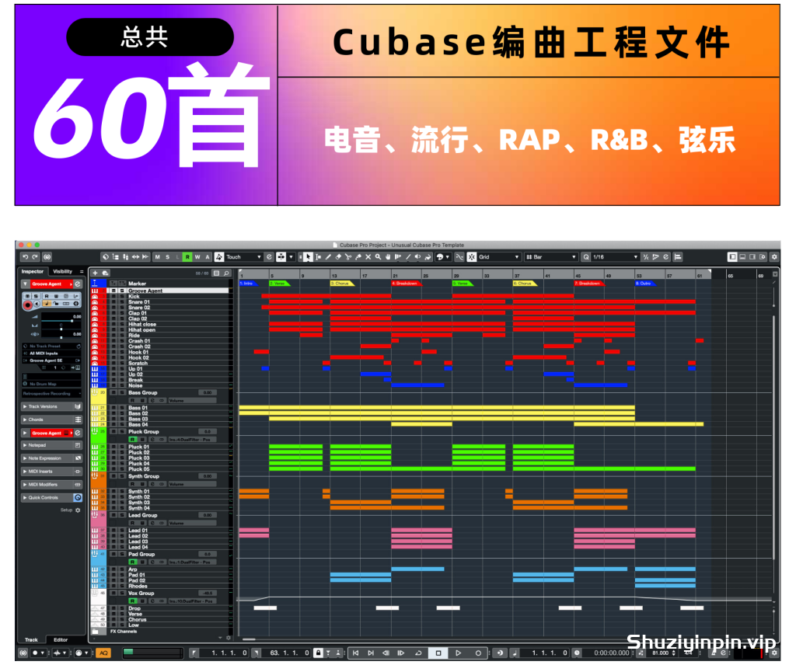
Task: Click the Stop transport button
Action: coord(438,653)
